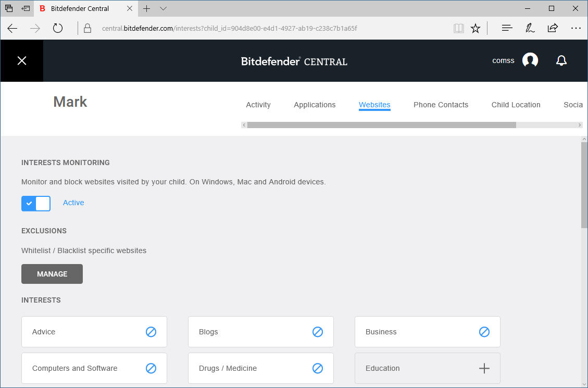Image resolution: width=588 pixels, height=388 pixels.
Task: Unblock the Business interest category
Action: pos(484,332)
